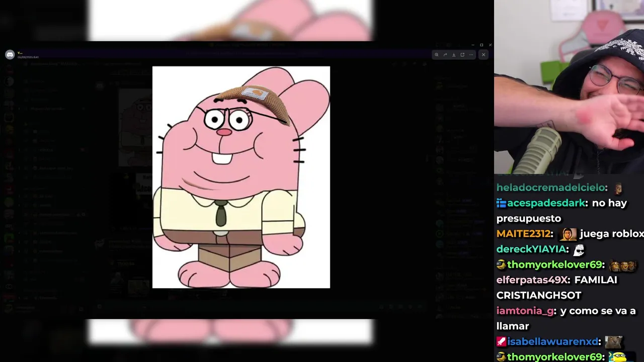The image size is (644, 362).
Task: Open isabellawuarenxd's chat username
Action: point(552,341)
